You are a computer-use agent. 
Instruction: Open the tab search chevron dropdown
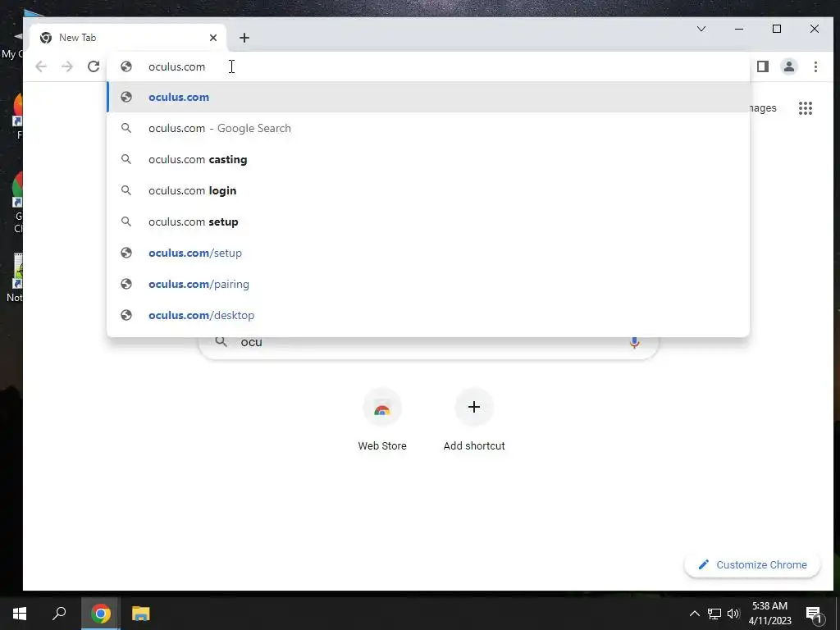point(701,29)
